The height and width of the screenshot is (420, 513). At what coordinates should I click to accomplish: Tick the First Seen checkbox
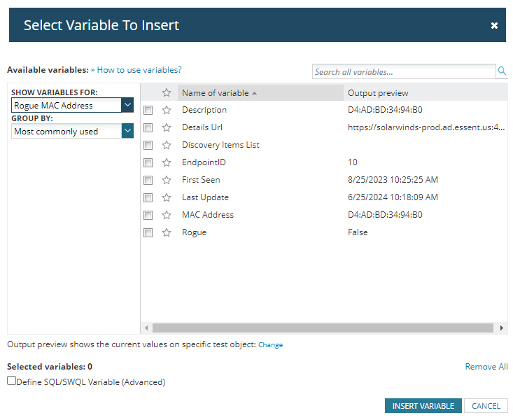(148, 180)
